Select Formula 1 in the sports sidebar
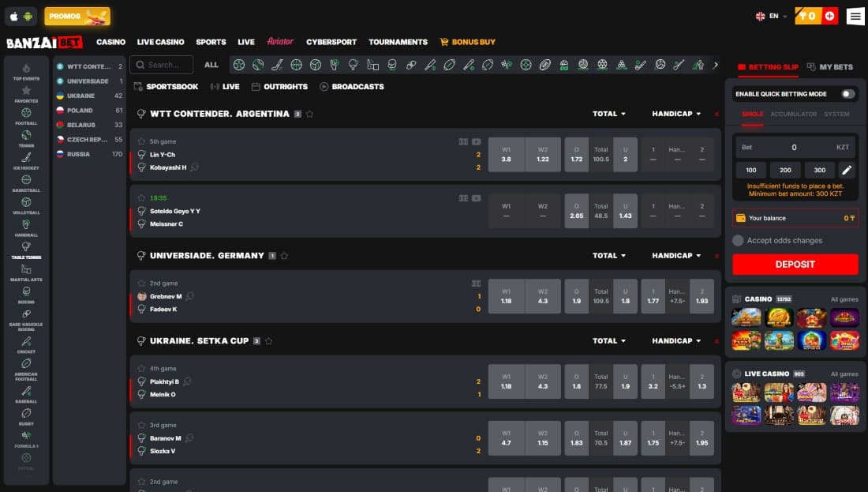The width and height of the screenshot is (868, 492). coord(26,439)
